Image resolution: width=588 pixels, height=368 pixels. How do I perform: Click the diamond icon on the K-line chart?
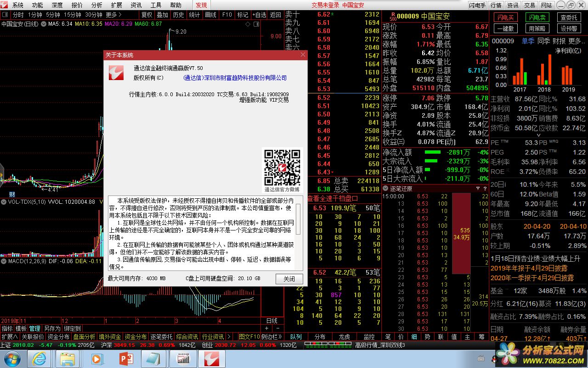249,24
